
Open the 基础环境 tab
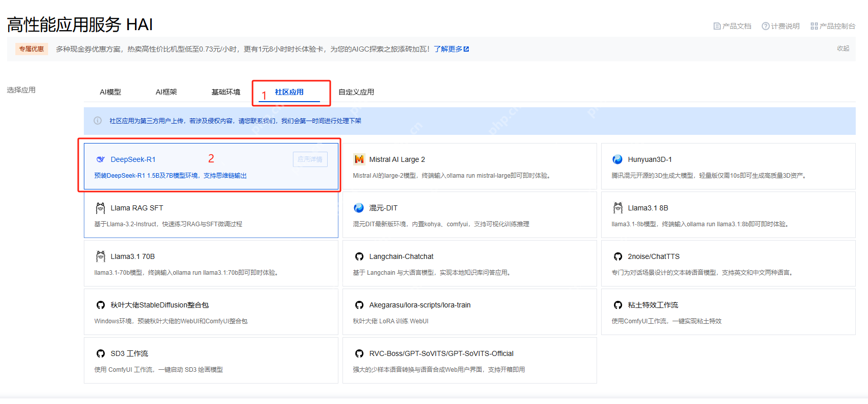pos(226,92)
